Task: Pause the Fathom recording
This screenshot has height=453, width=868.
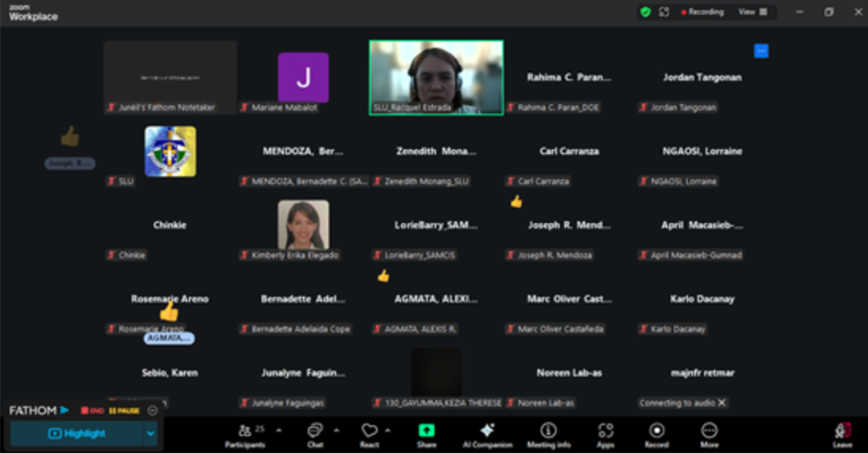Action: (x=124, y=411)
